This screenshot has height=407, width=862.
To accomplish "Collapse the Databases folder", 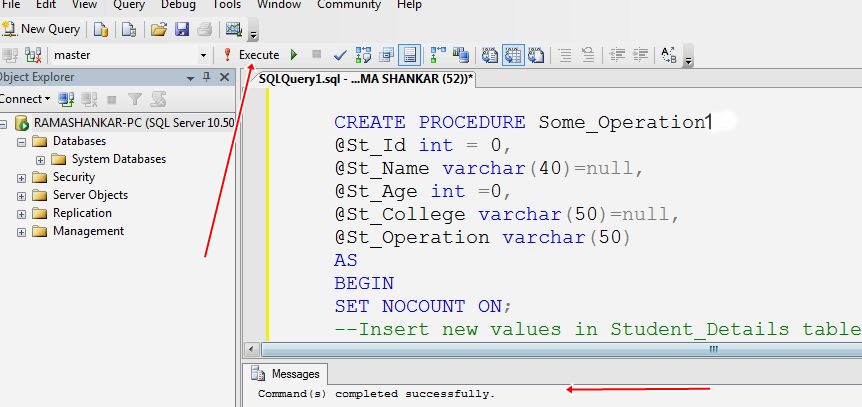I will (x=21, y=142).
